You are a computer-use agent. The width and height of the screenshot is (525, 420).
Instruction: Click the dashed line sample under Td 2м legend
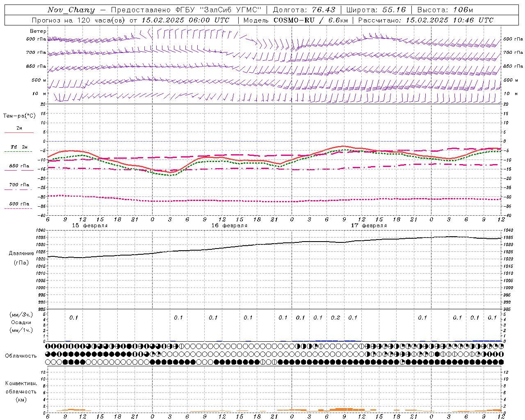pyautogui.click(x=18, y=152)
